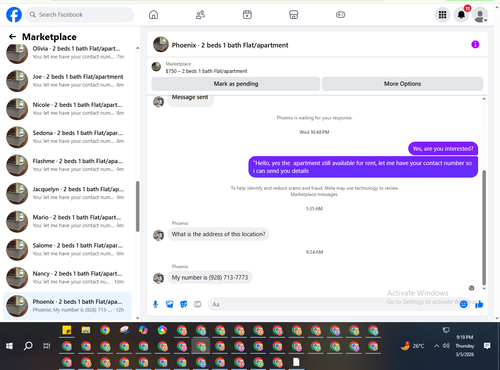Click chat scroll down arrow
Screen dimensions: 500x370
[x=484, y=289]
